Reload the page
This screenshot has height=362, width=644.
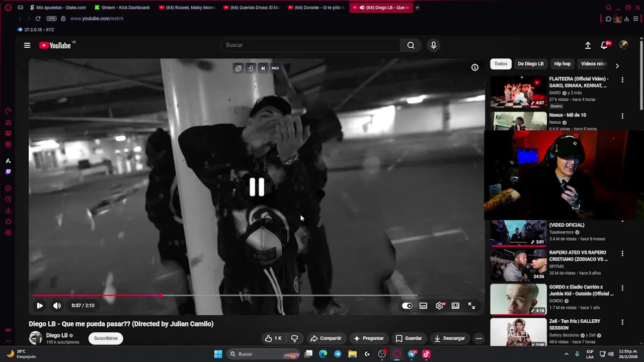pos(38,19)
